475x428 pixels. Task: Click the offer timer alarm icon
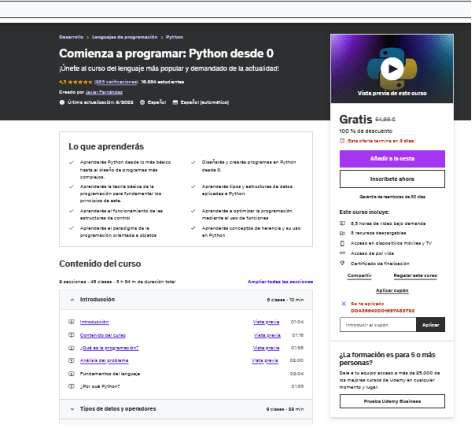(x=342, y=141)
